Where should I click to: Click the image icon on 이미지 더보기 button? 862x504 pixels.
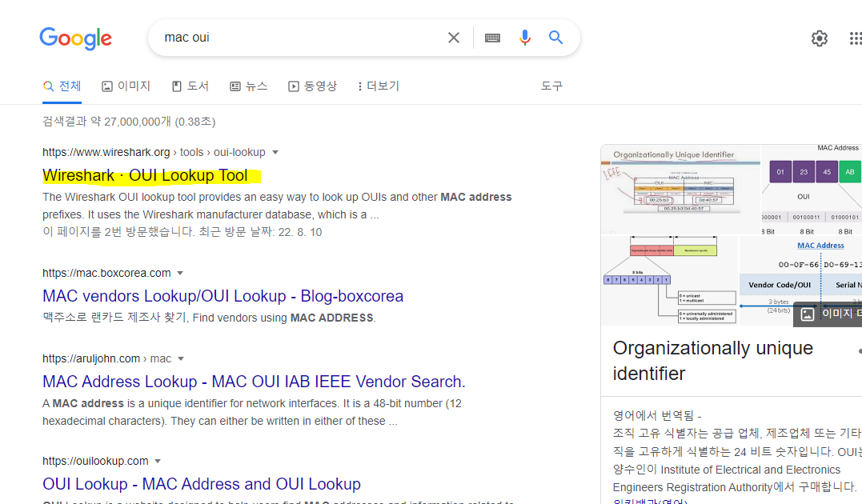pos(807,314)
